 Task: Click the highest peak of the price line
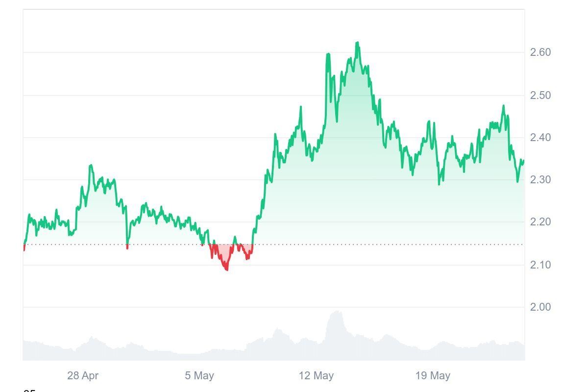357,43
